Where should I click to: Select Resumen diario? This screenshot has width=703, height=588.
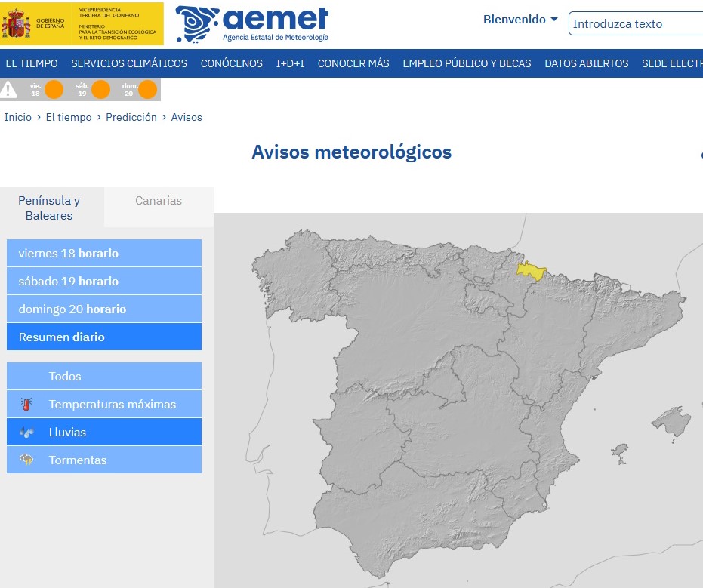[104, 337]
